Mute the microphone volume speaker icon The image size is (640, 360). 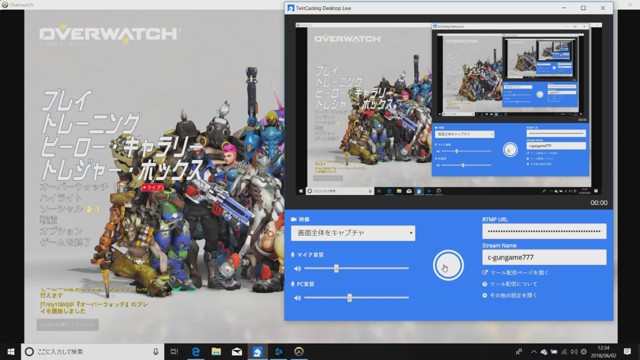[298, 269]
